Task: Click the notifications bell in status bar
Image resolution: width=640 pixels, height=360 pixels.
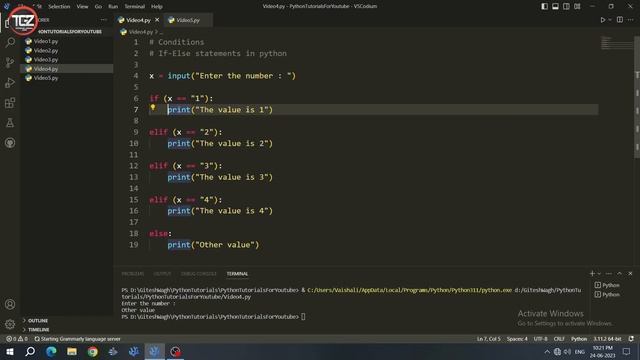Action: coord(631,339)
